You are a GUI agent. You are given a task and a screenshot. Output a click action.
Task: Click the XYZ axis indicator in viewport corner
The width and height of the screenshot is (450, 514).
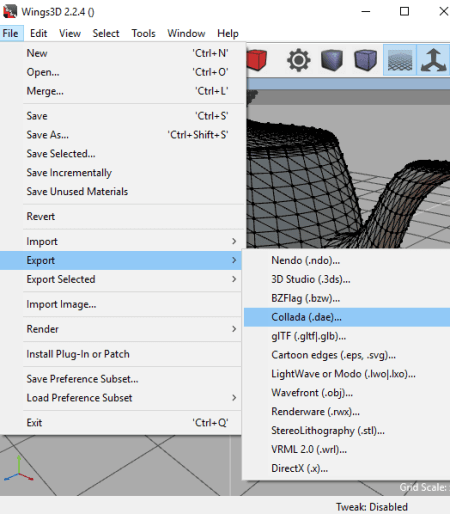tap(18, 468)
